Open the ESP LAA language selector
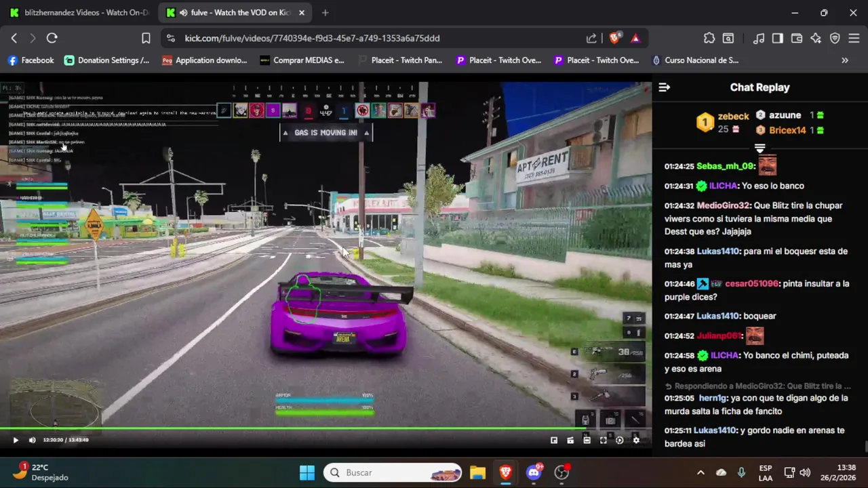The image size is (868, 488). (766, 472)
